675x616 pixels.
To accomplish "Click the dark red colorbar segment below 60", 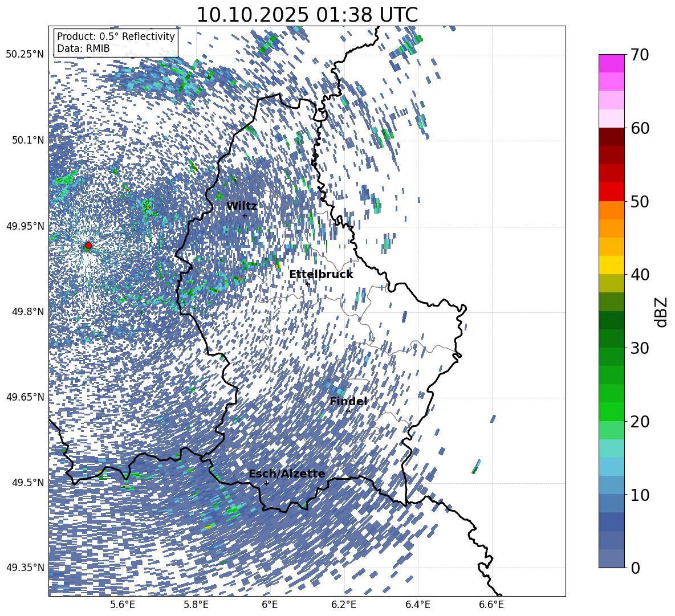I will [611, 137].
